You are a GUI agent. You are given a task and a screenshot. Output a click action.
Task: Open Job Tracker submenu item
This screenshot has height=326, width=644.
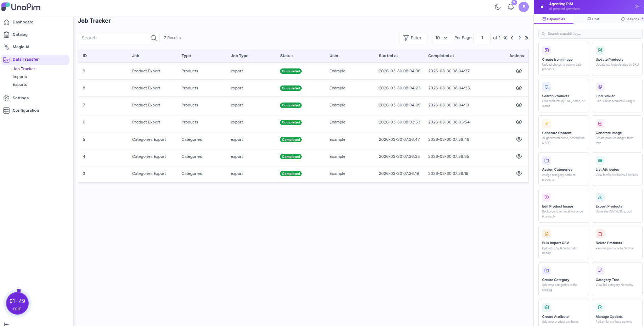click(24, 69)
